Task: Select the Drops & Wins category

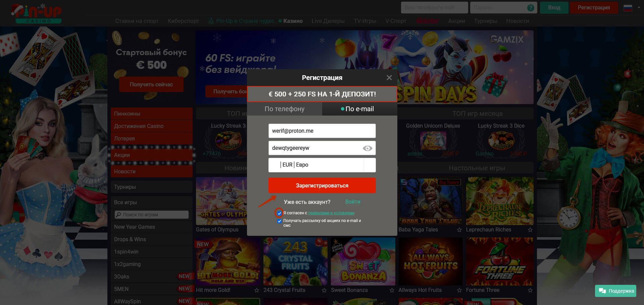Action: (152, 239)
